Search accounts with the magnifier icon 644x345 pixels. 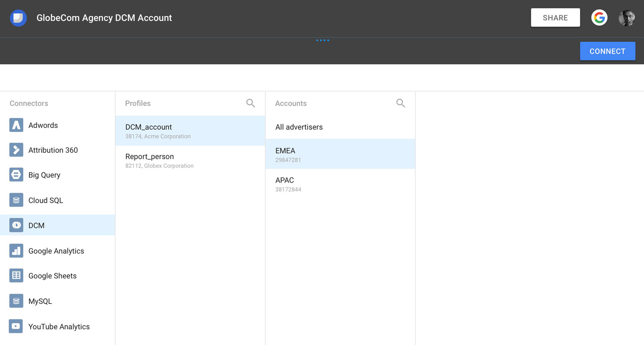(400, 103)
